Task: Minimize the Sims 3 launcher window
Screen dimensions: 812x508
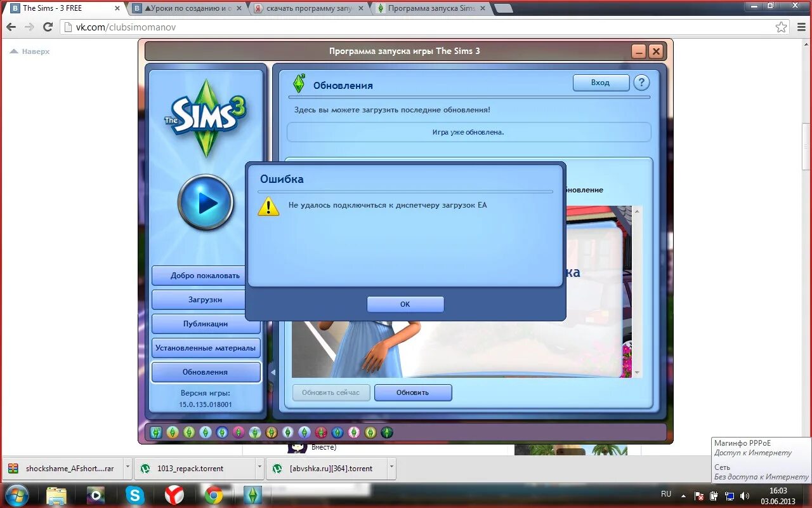Action: tap(639, 51)
